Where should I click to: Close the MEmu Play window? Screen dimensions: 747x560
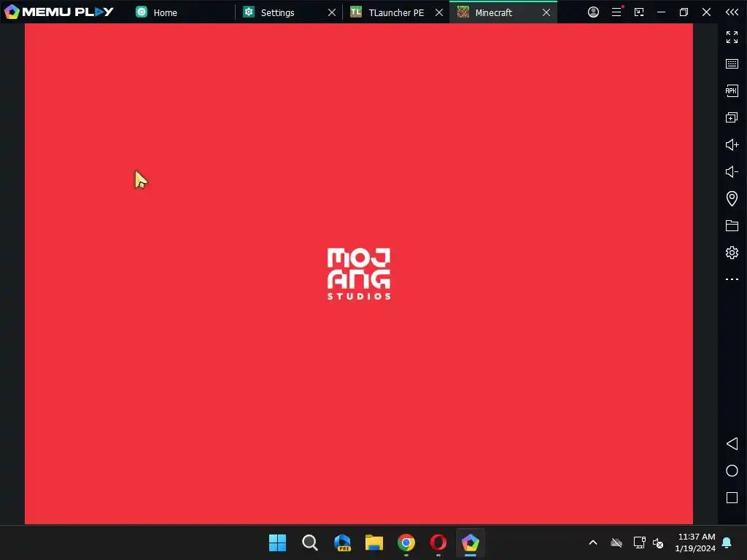coord(706,12)
